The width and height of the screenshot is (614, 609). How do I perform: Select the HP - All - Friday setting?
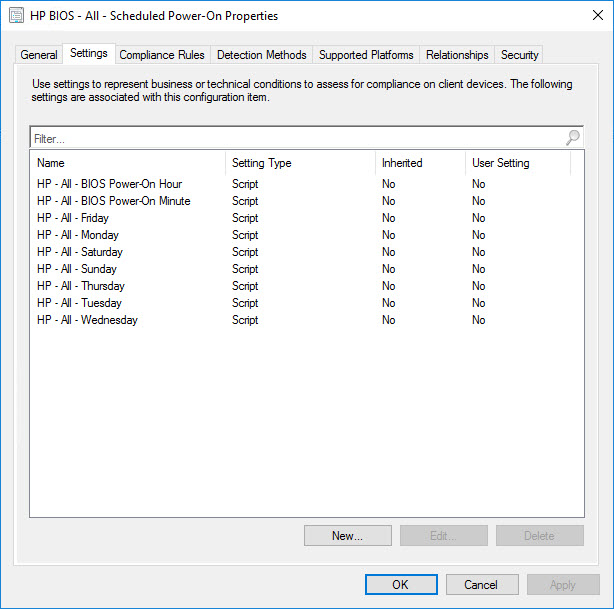73,218
